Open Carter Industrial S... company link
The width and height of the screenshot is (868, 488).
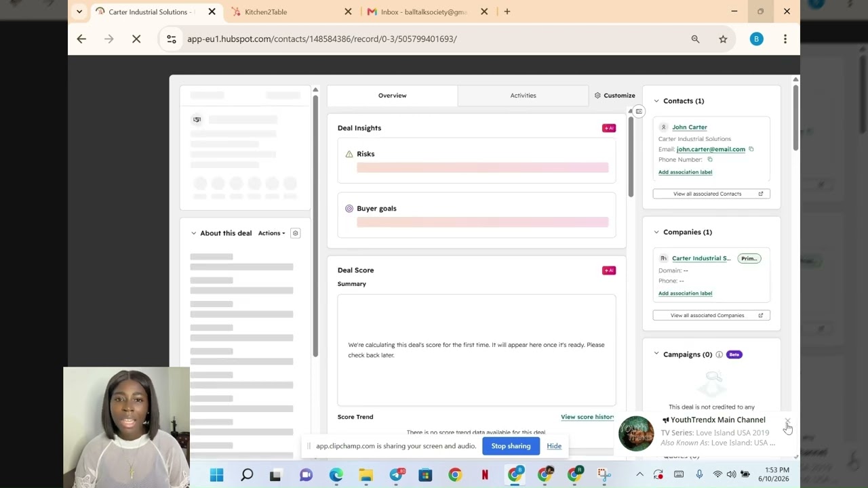[x=701, y=258]
